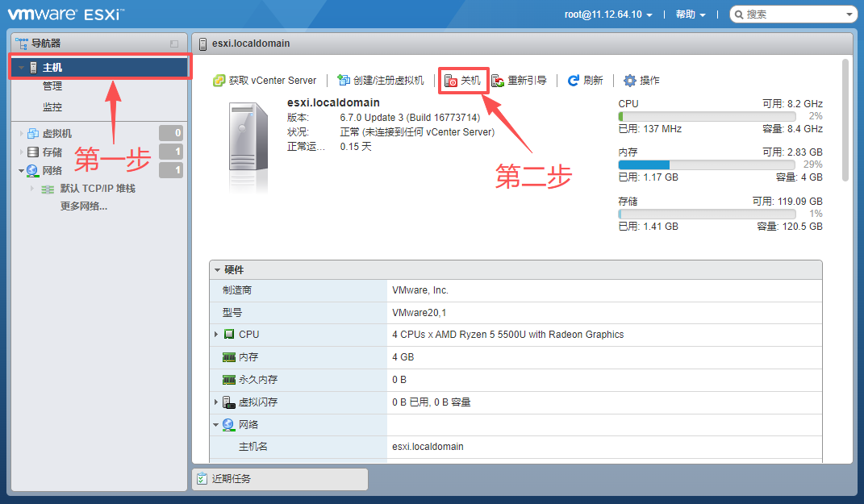Open 存储 in navigator
Viewport: 864px width, 504px height.
pos(52,152)
